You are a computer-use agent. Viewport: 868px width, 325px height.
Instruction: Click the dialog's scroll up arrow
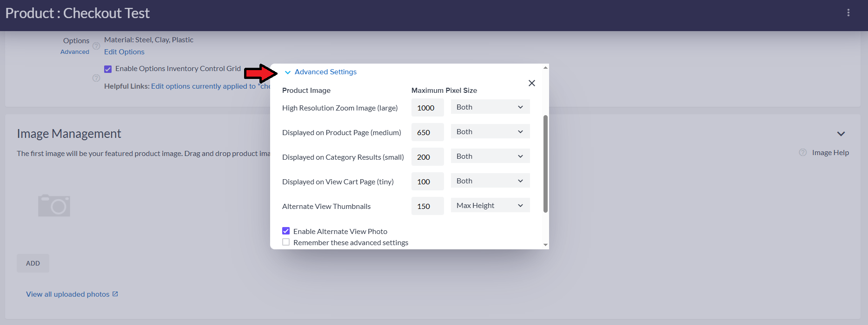(545, 68)
